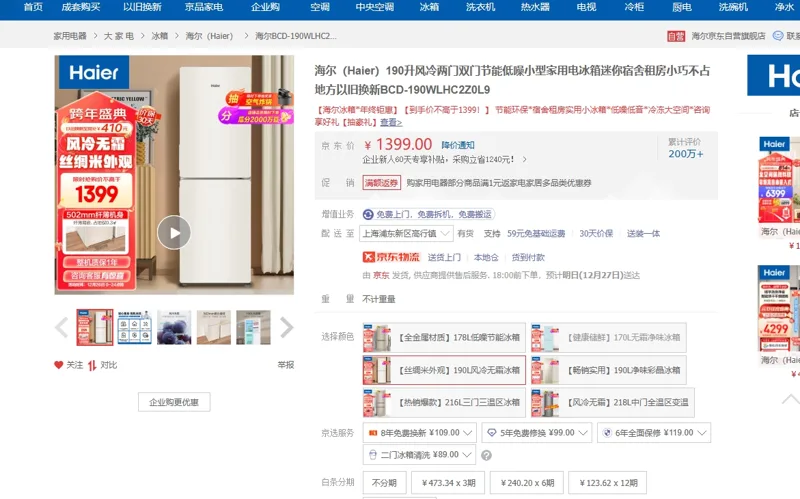Screen dimensions: 800x499
Task: Open 冰箱 navigation item
Action: [x=429, y=7]
